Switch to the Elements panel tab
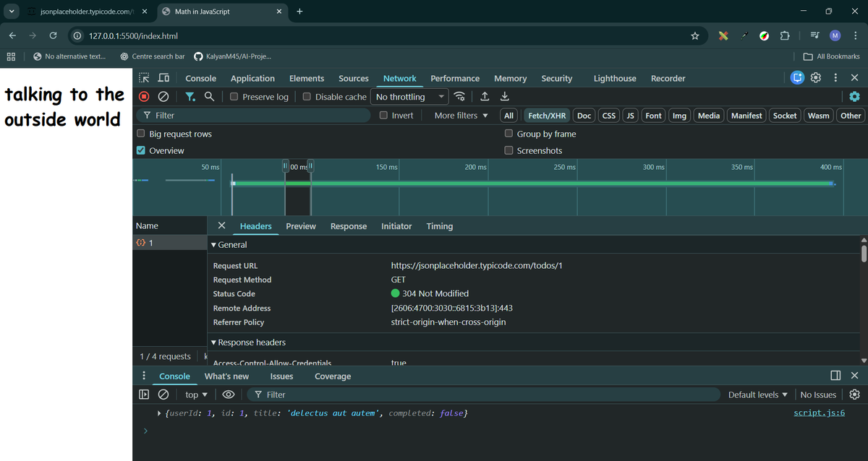Screen dimensions: 868x461 307,78
